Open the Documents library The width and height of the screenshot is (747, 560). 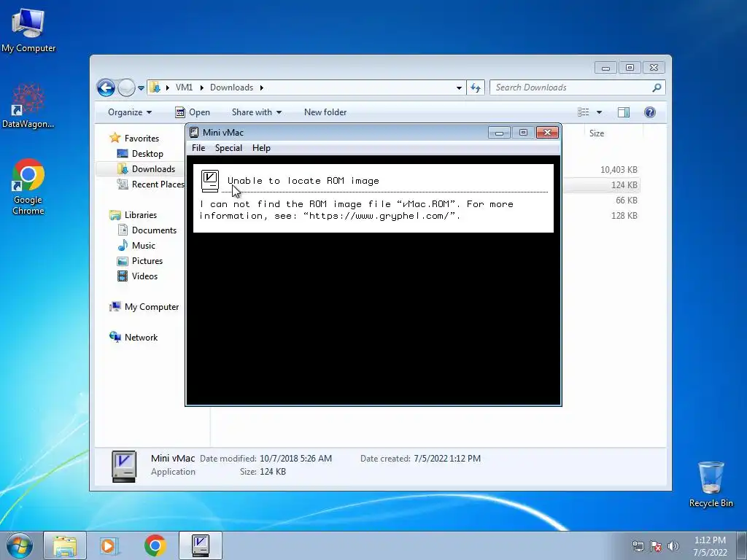tap(154, 230)
